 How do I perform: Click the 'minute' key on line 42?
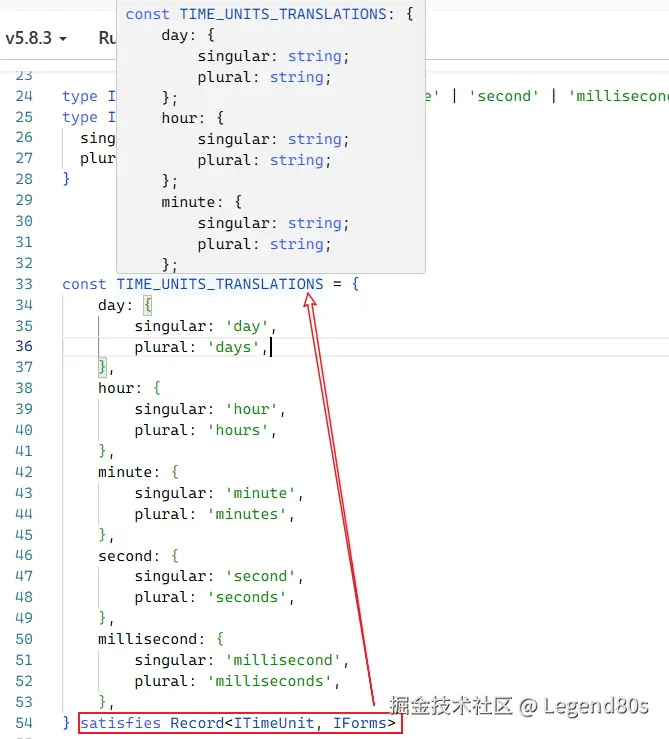125,472
